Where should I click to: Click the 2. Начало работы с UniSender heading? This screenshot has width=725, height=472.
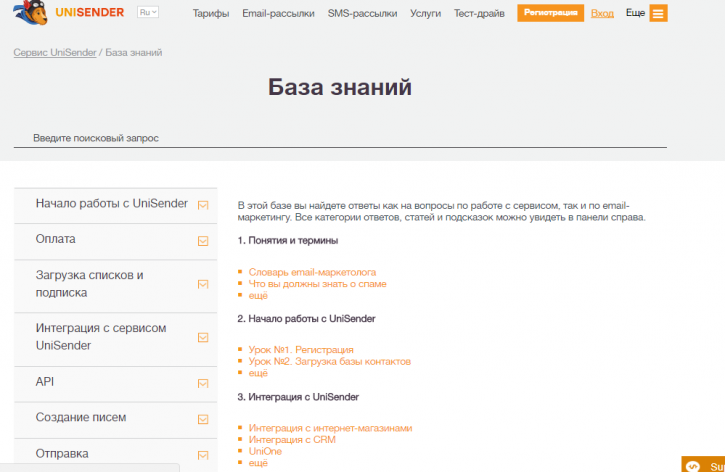pos(306,319)
